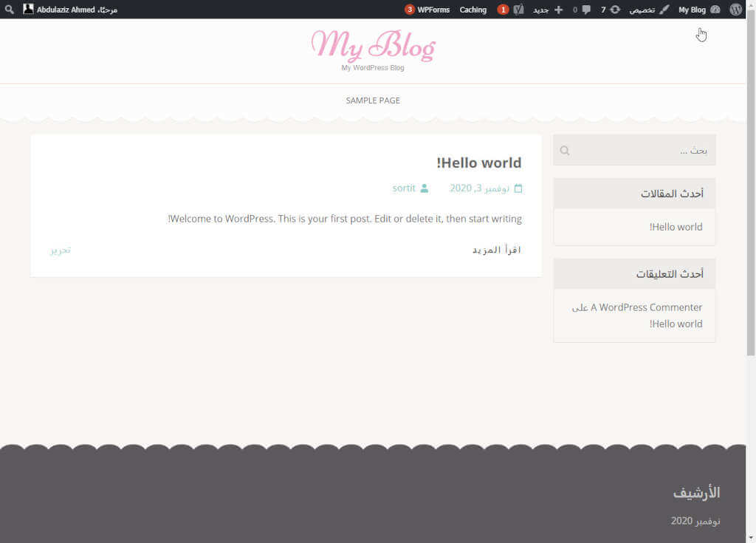Image resolution: width=756 pixels, height=543 pixels.
Task: Open the Abdulaziz Ahmed account menu
Action: [70, 9]
